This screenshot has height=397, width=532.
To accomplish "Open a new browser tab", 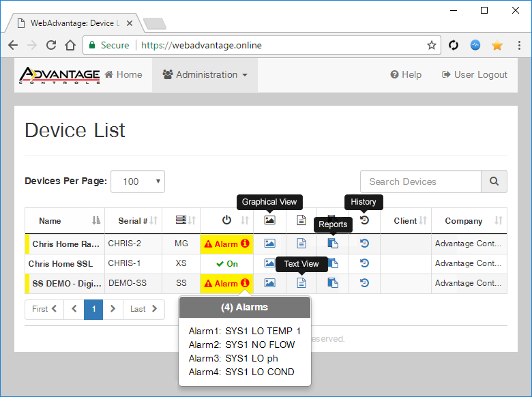I will tap(155, 23).
